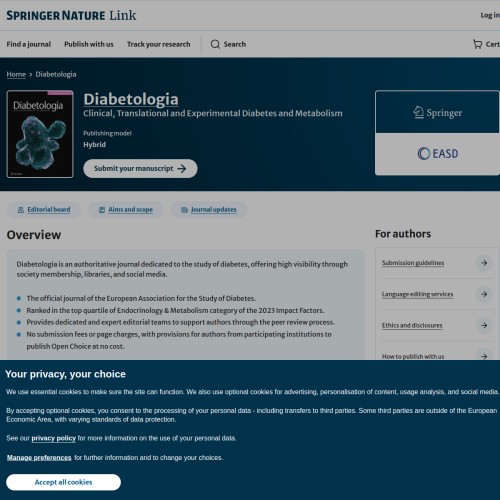Go to Home breadcrumb link
This screenshot has height=500, width=500.
coord(16,74)
